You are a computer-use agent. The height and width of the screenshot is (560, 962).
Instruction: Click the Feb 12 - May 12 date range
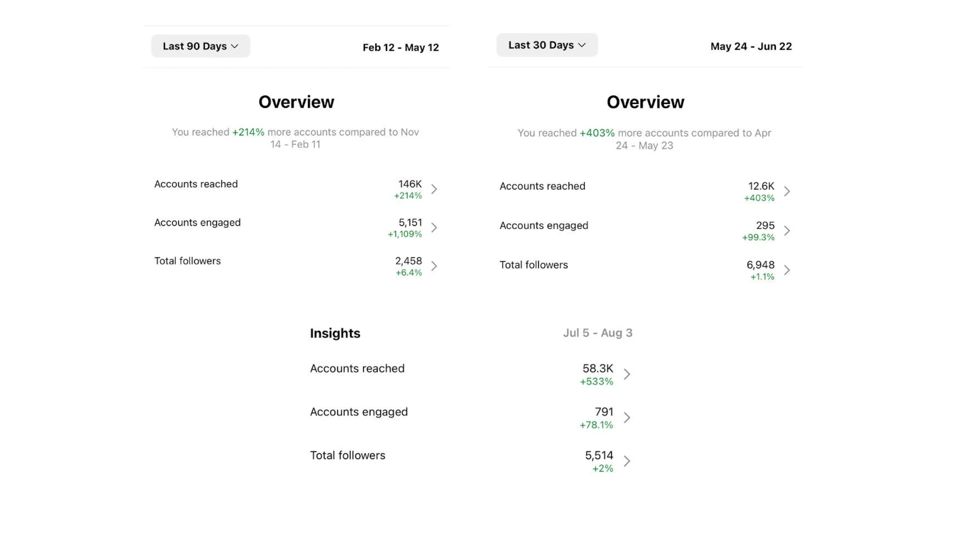[400, 47]
